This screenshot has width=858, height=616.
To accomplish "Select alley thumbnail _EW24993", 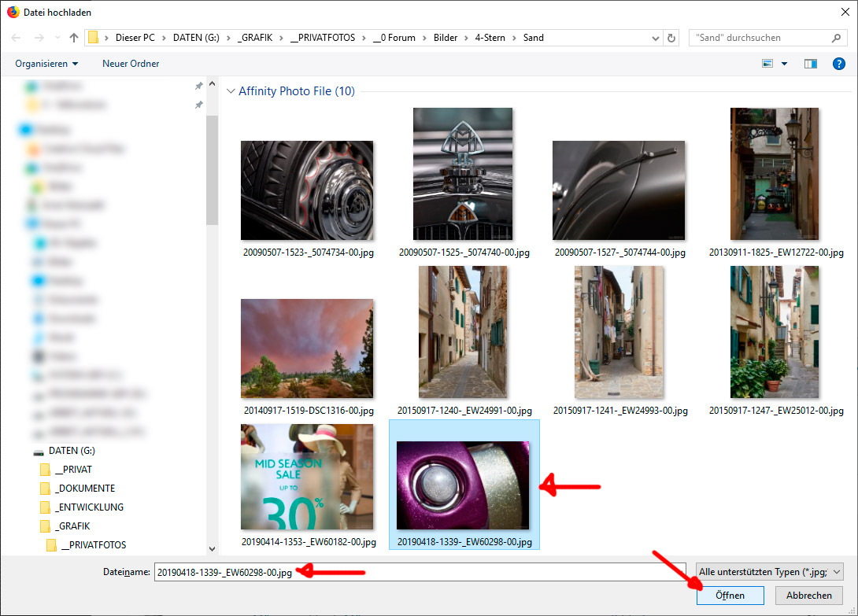I will [x=619, y=332].
